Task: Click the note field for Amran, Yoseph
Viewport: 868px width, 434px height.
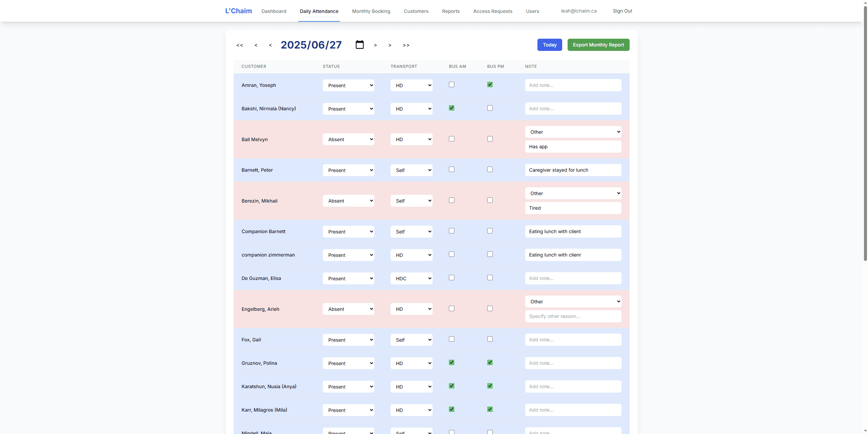Action: (573, 85)
